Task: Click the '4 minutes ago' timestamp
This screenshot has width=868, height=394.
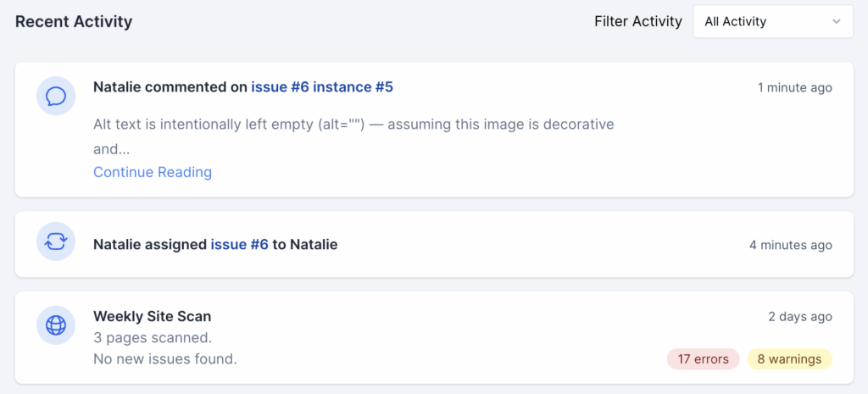Action: 790,246
